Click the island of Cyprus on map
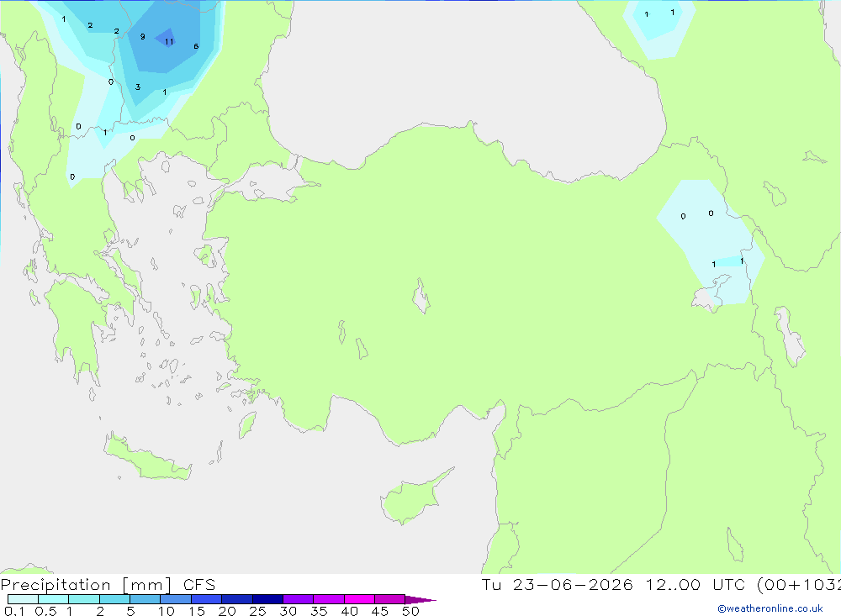This screenshot has width=841, height=616. click(x=410, y=500)
